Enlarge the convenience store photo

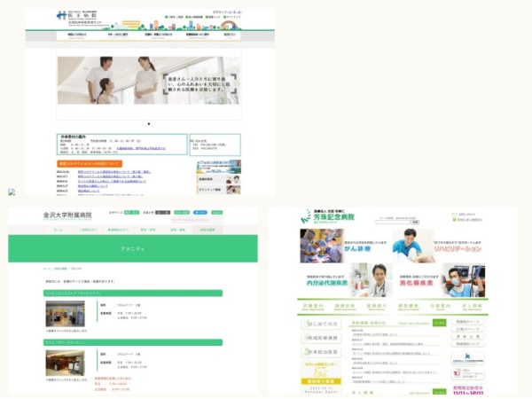point(65,314)
